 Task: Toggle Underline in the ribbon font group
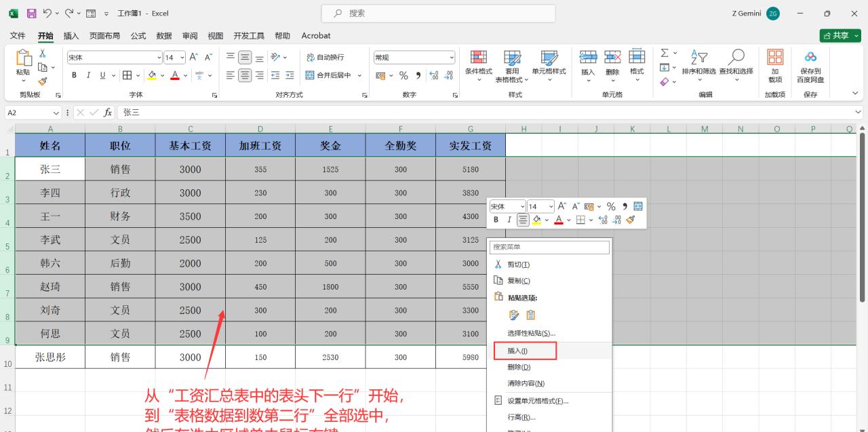tap(103, 75)
